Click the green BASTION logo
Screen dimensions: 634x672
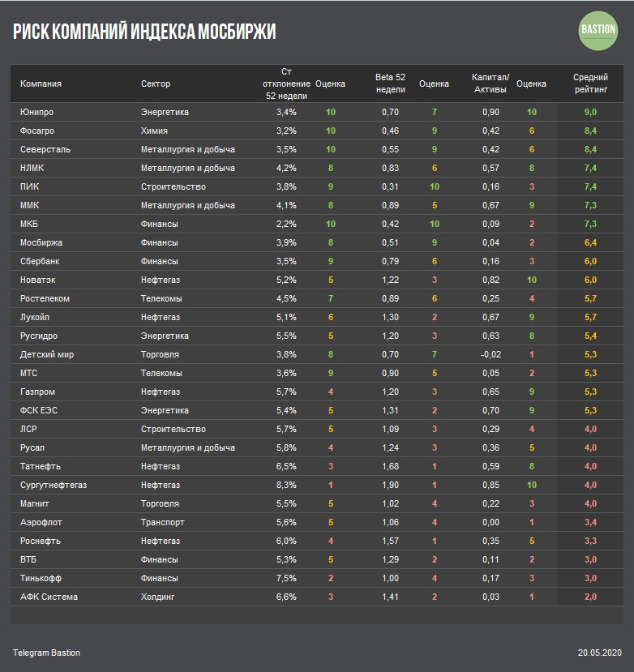coord(598,31)
